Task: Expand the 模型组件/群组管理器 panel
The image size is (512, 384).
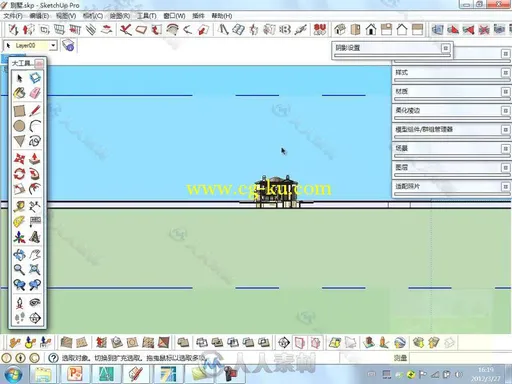Action: 506,129
